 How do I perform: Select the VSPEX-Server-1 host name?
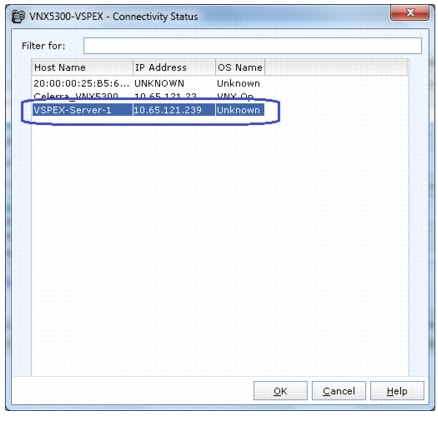point(72,110)
